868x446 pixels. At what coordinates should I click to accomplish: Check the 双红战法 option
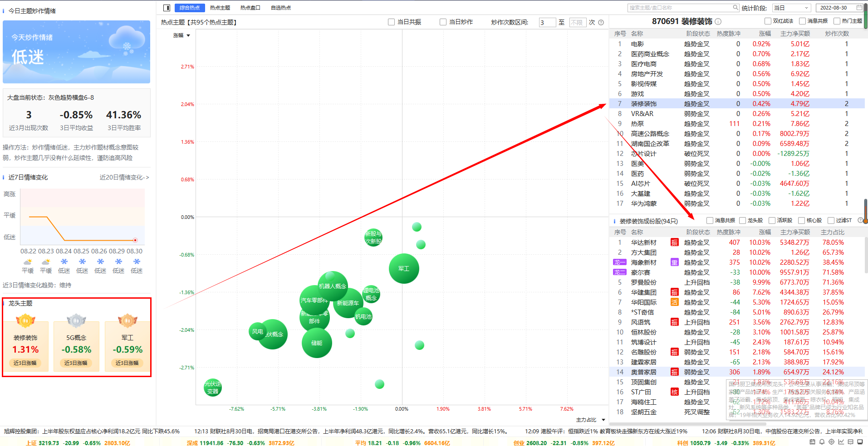pos(768,21)
